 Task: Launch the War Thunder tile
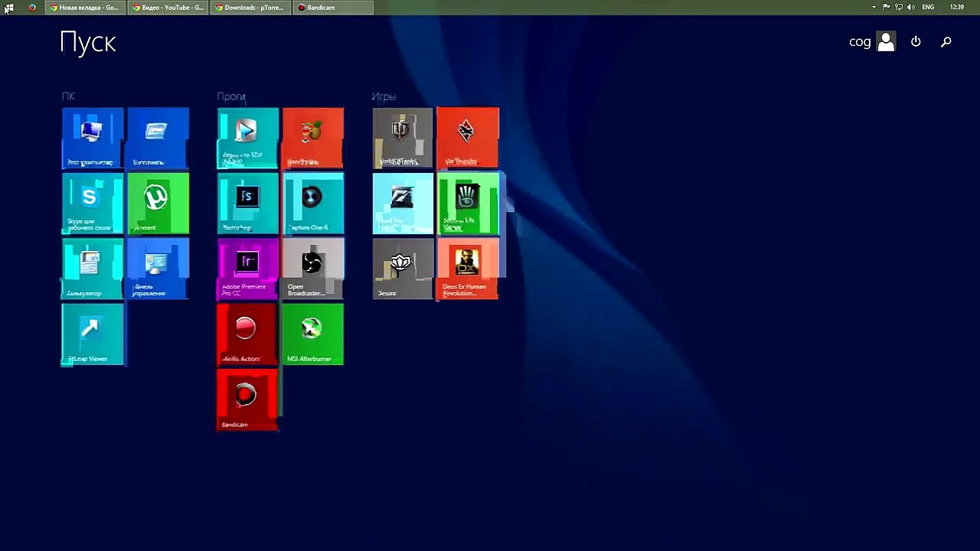point(468,138)
